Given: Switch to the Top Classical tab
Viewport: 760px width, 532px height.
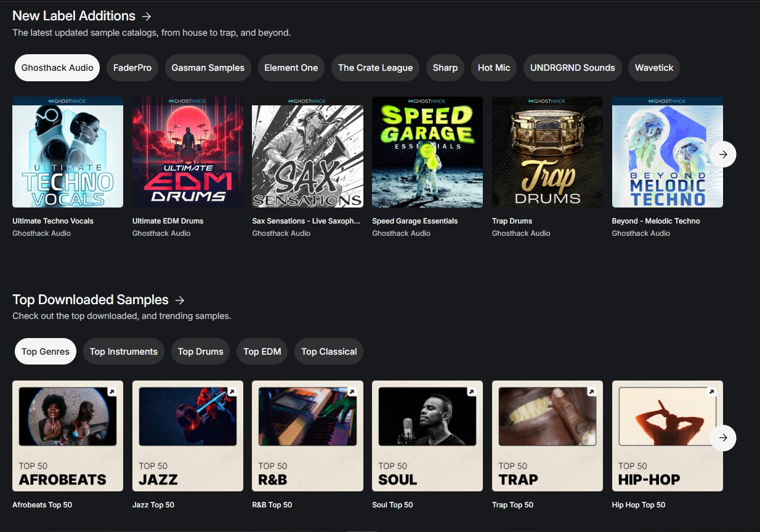Looking at the screenshot, I should (329, 352).
